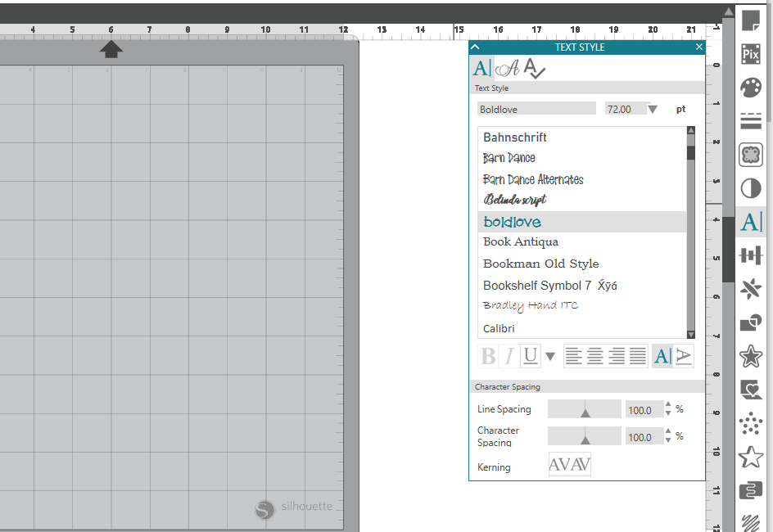Open the PixScan panel
This screenshot has height=532, width=773.
pos(751,54)
